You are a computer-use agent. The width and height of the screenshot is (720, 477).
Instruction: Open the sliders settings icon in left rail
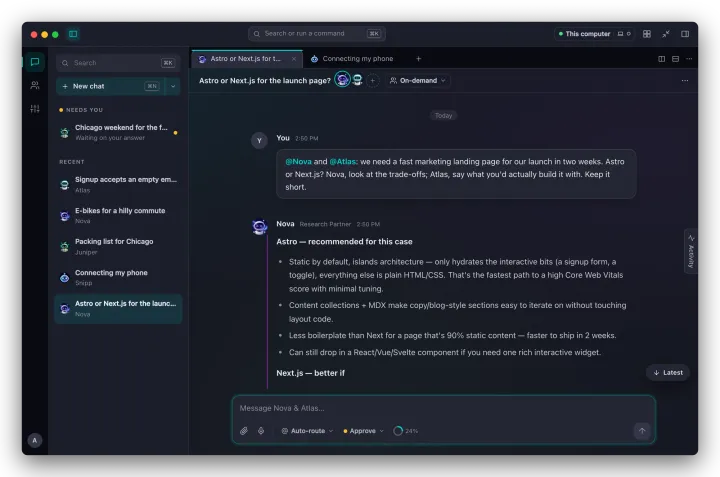click(x=35, y=109)
